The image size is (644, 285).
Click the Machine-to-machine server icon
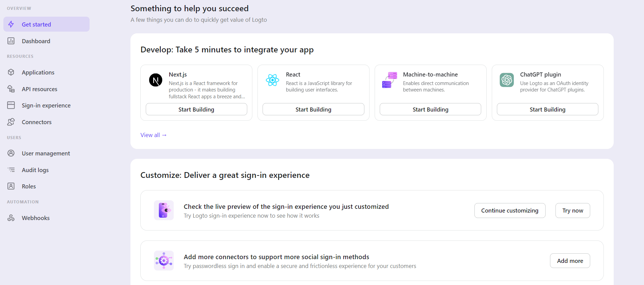click(x=390, y=80)
